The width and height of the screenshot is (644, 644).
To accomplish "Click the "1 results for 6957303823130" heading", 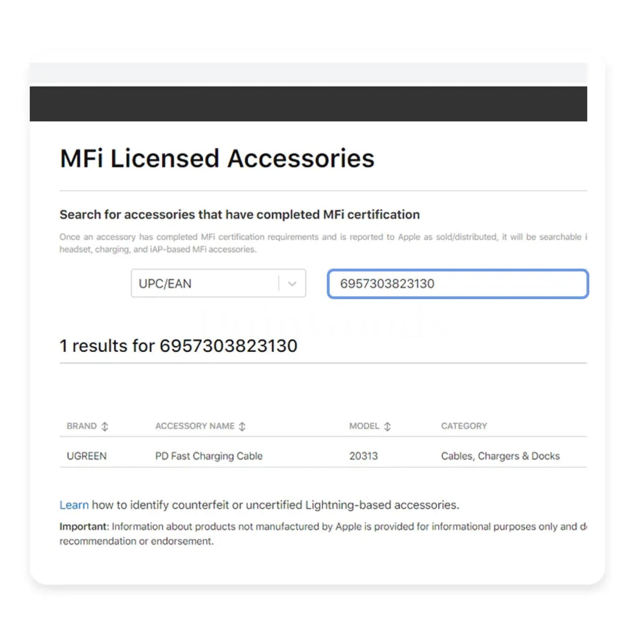I will click(x=178, y=346).
